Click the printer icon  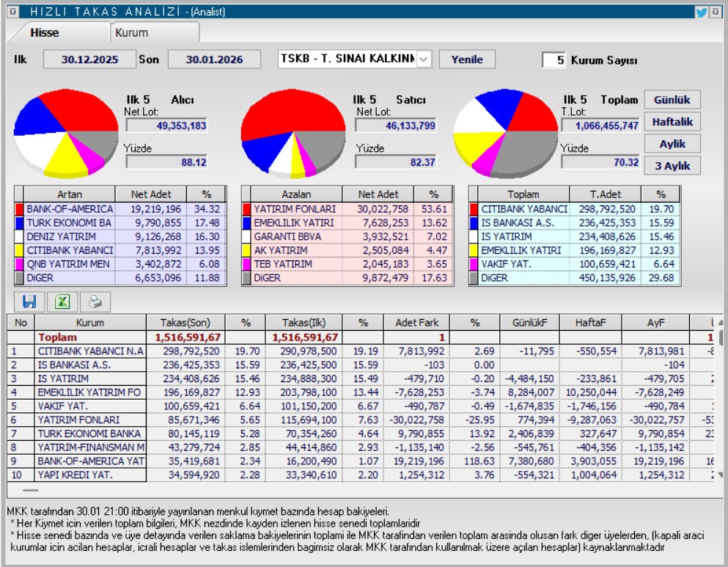point(95,302)
